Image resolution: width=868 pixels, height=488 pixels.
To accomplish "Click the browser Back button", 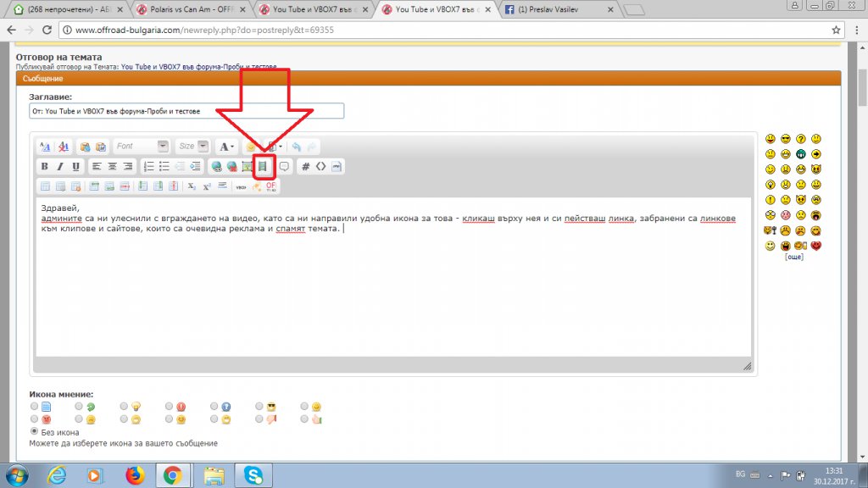I will (x=12, y=30).
